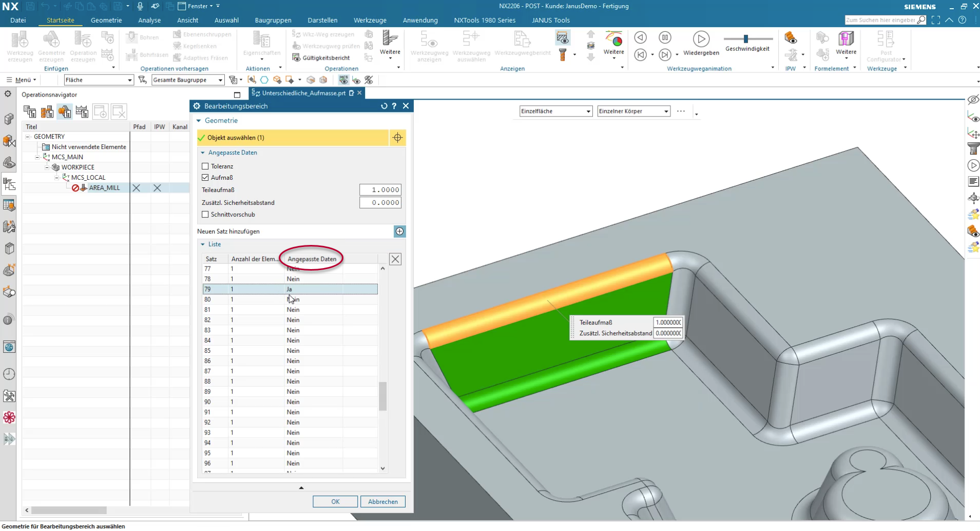The image size is (980, 531).
Task: Switch to the Analyse ribbon tab
Action: click(x=149, y=21)
